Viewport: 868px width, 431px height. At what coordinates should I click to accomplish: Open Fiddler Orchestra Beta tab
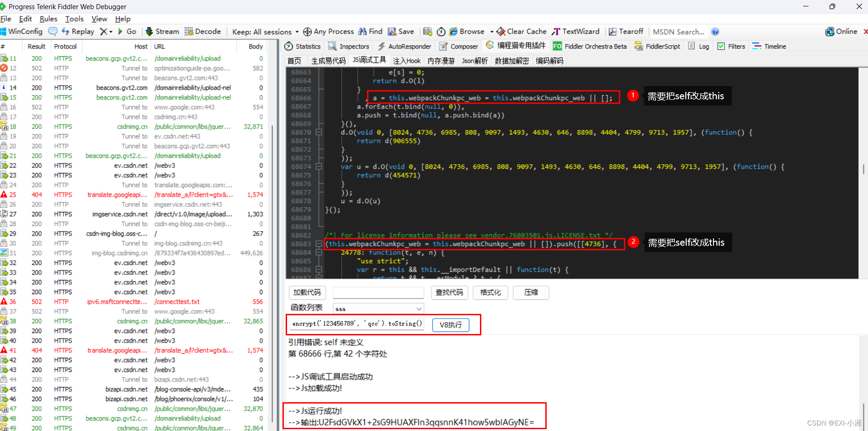click(590, 46)
